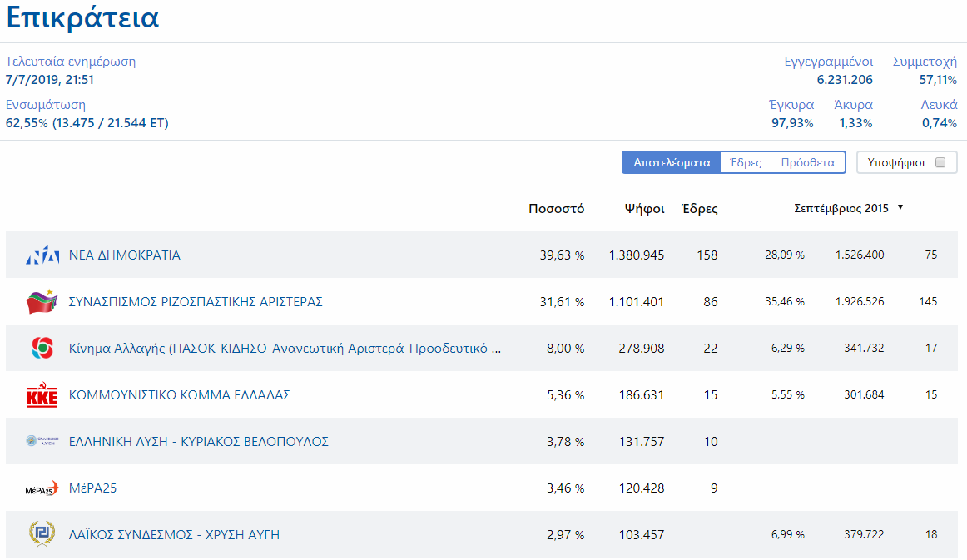This screenshot has height=560, width=967.
Task: Open ΣΥΝΑΣΠΙΣΜΟΣ ΡΙΖΟΣΠΑΣΤΙΚΗΣ ΑΡΙΣΤΕΡΑΣ link
Action: click(196, 301)
